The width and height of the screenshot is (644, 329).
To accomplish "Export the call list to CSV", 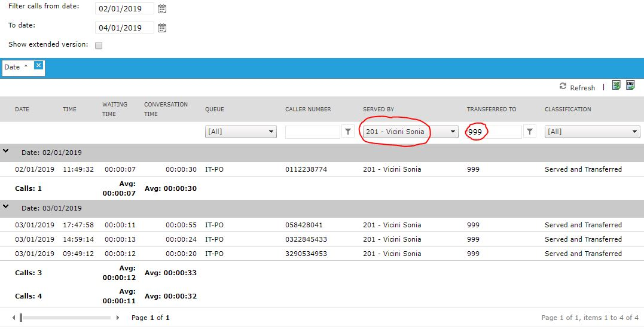I will click(x=630, y=86).
